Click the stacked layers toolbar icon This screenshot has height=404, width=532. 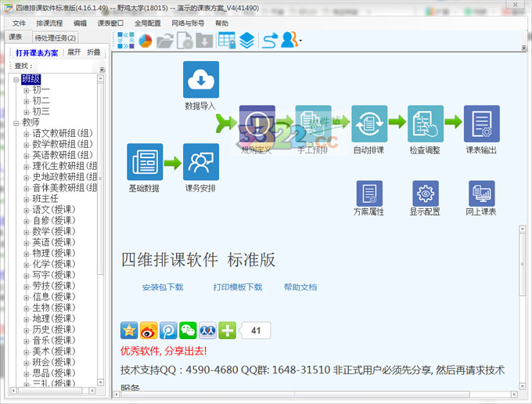(246, 41)
